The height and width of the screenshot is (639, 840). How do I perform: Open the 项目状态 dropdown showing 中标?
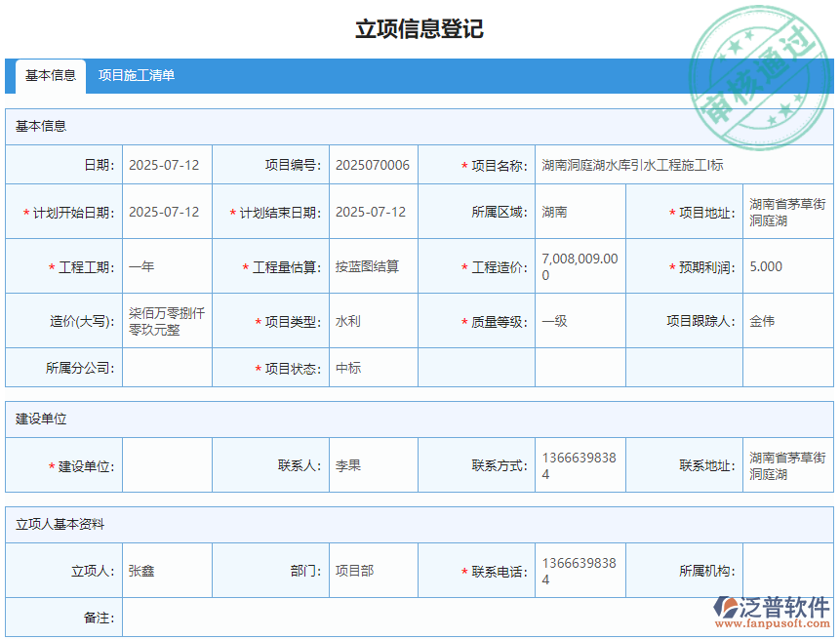pos(372,368)
